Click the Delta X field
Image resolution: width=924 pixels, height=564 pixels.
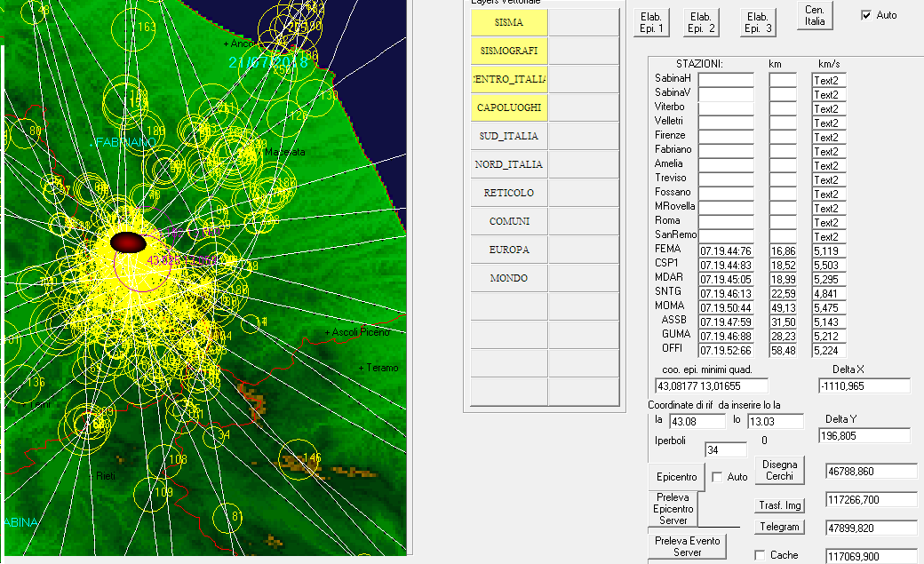864,386
